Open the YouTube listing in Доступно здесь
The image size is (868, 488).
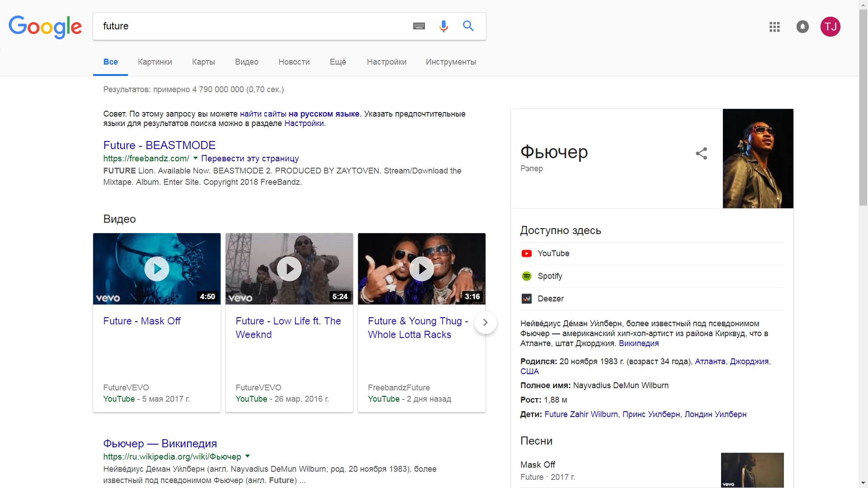click(553, 253)
